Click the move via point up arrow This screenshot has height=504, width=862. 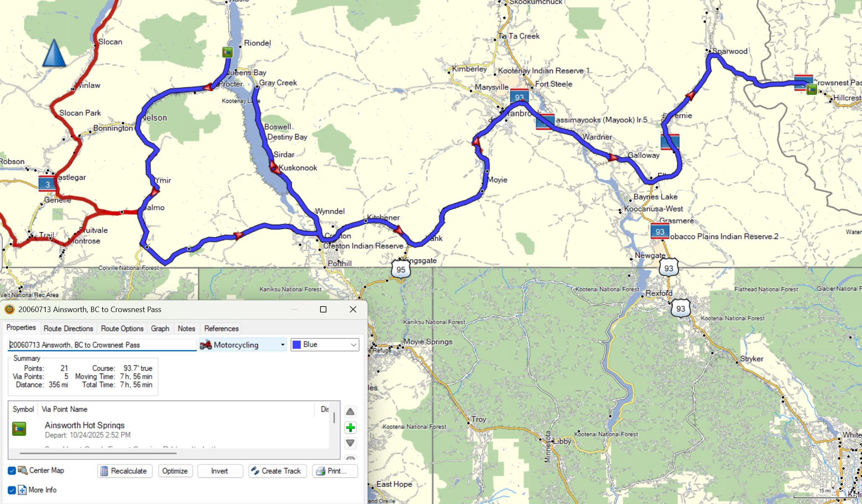(x=350, y=412)
